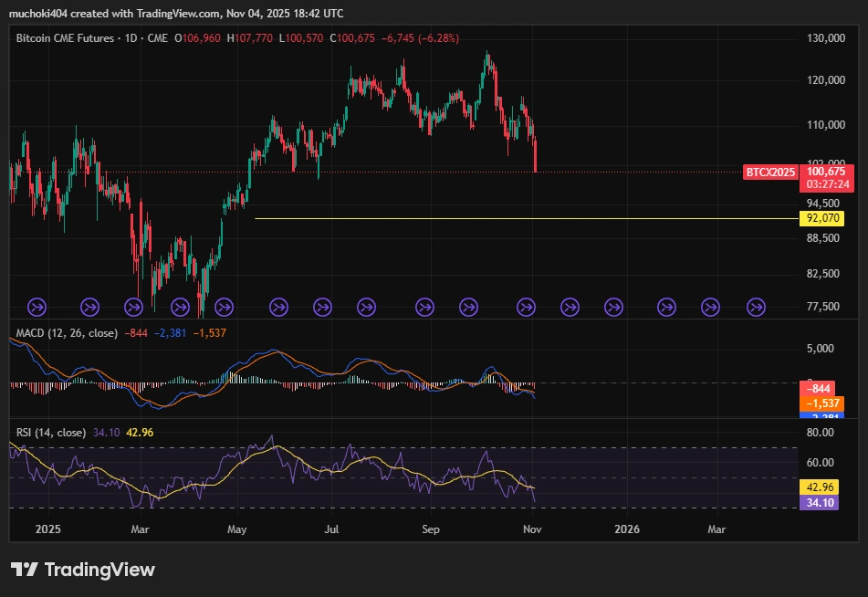
Task: Click the rollover marker under the Nov label
Action: click(x=525, y=308)
